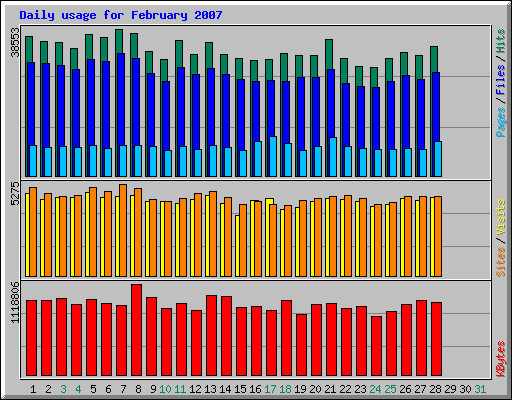Click day label 14 on the x-axis
Screen dimensions: 512x400
[x=225, y=389]
